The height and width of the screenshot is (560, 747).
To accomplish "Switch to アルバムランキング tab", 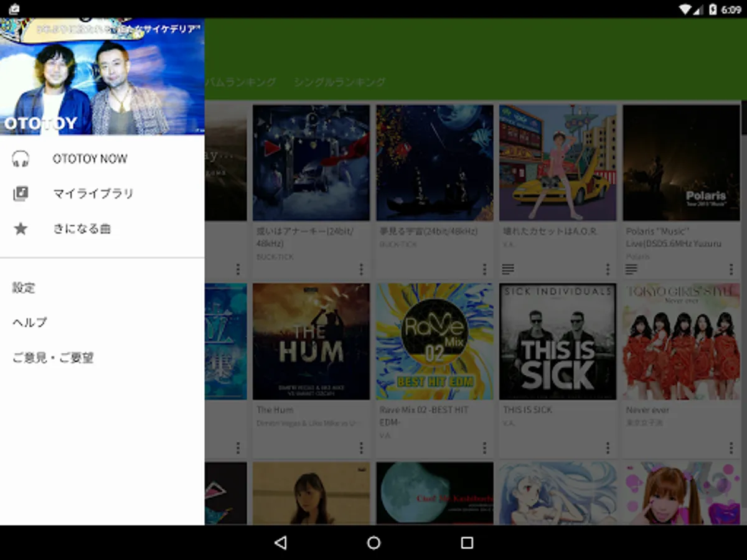I will click(241, 82).
